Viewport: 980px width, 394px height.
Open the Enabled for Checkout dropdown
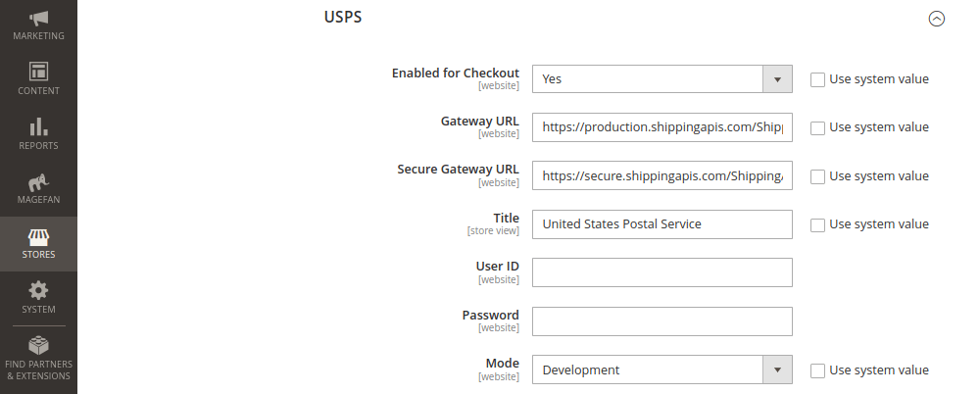click(x=661, y=78)
